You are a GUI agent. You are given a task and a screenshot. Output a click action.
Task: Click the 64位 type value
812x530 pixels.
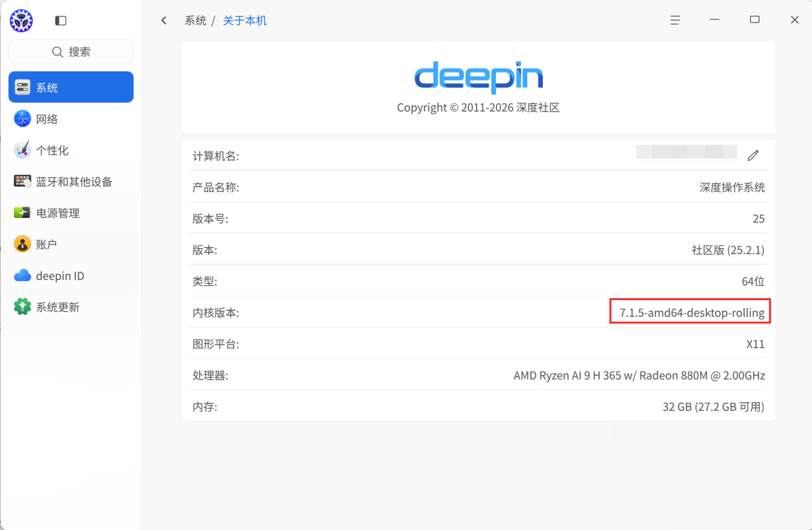[x=753, y=281]
